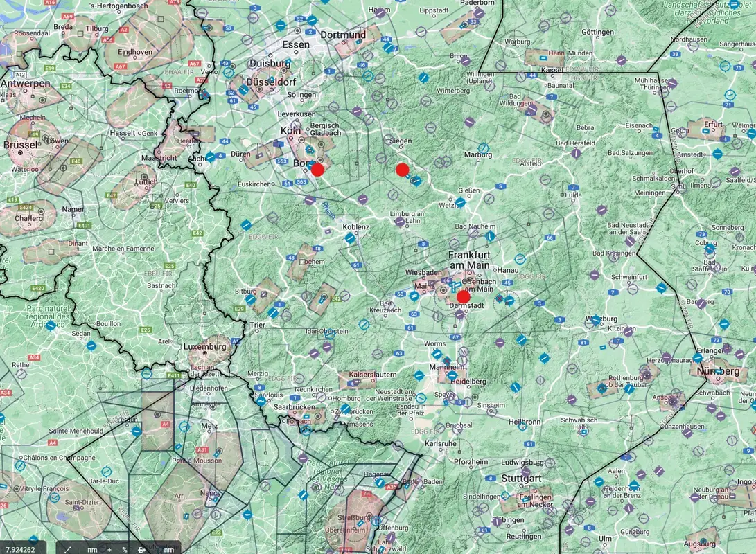
Task: Click the Metz city label
Action: pyautogui.click(x=209, y=426)
